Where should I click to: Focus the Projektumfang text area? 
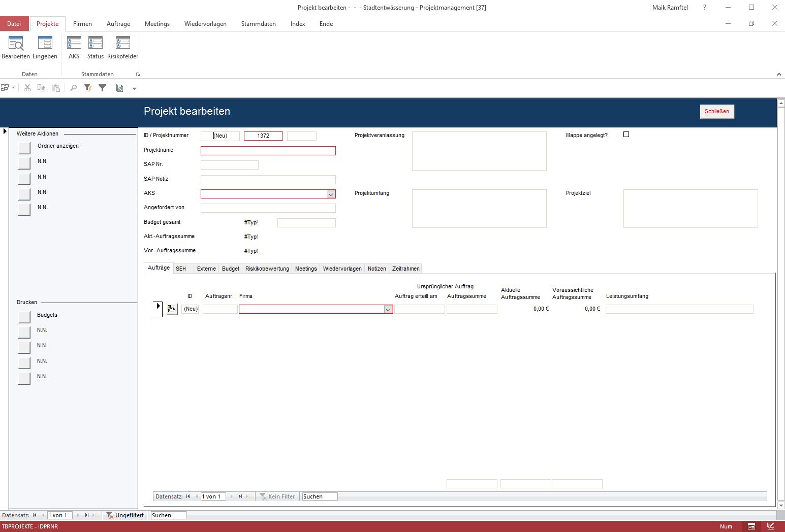click(x=479, y=209)
